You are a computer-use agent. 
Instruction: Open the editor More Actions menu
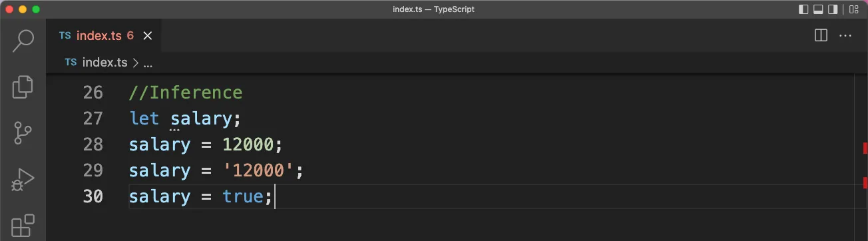(845, 36)
